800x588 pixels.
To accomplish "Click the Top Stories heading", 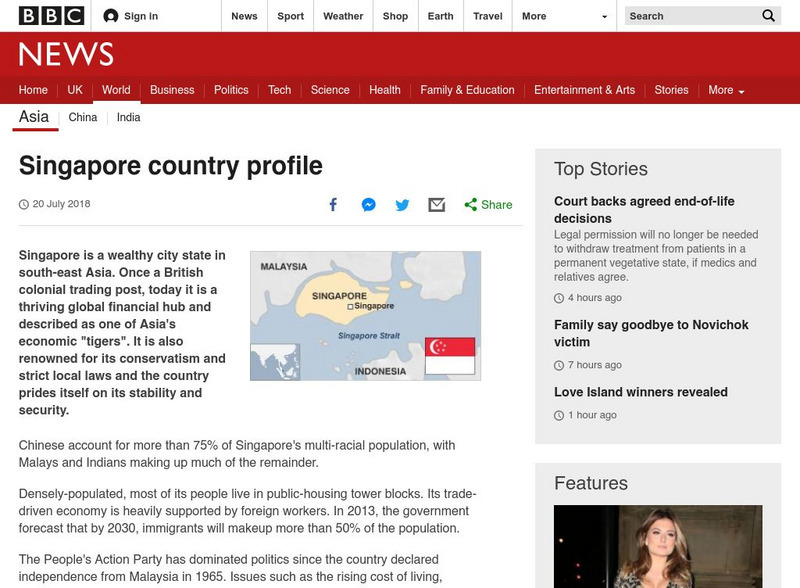I will tap(601, 169).
